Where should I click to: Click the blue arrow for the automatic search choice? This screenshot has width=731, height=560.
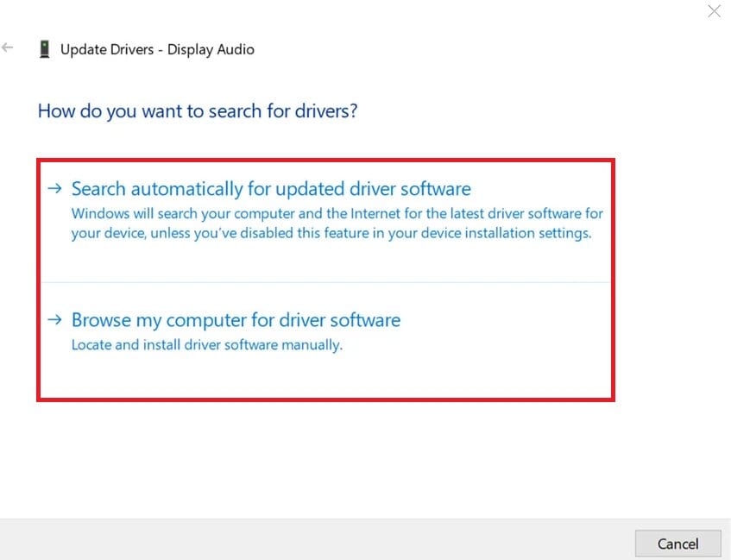[54, 188]
